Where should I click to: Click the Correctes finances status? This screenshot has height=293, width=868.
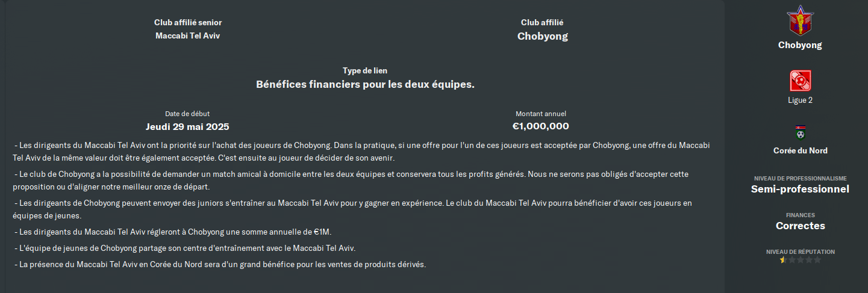pos(800,226)
